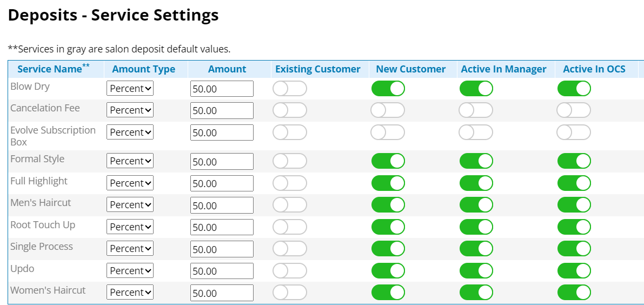Image resolution: width=644 pixels, height=305 pixels.
Task: Enable Active In OCS for Evolve Subscription Box
Action: pos(573,132)
